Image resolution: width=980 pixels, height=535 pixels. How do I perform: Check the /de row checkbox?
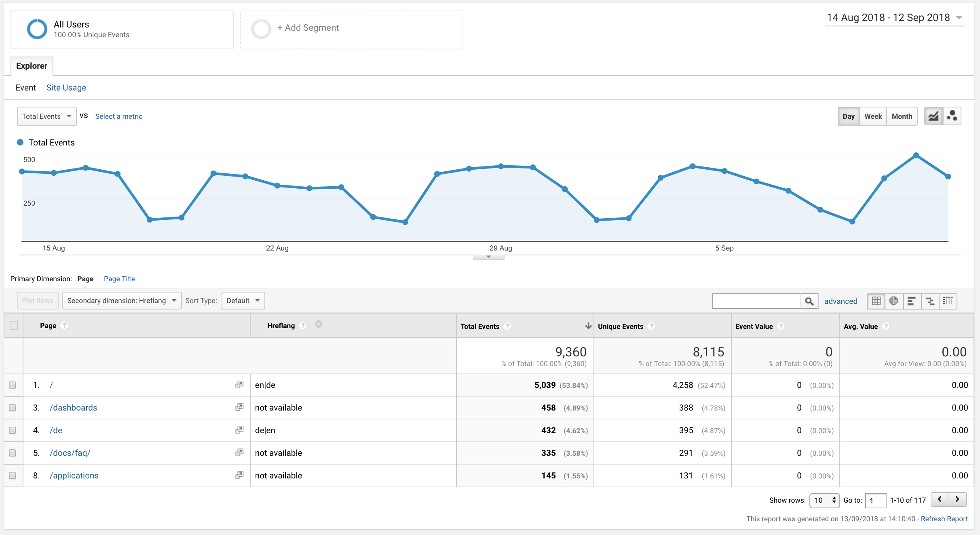click(x=13, y=430)
